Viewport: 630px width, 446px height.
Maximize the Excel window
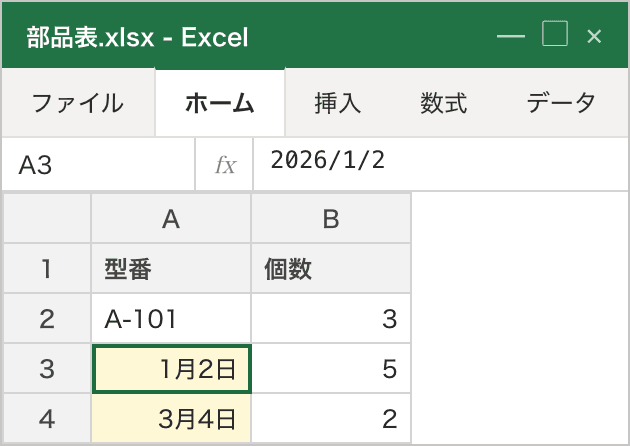[x=555, y=34]
